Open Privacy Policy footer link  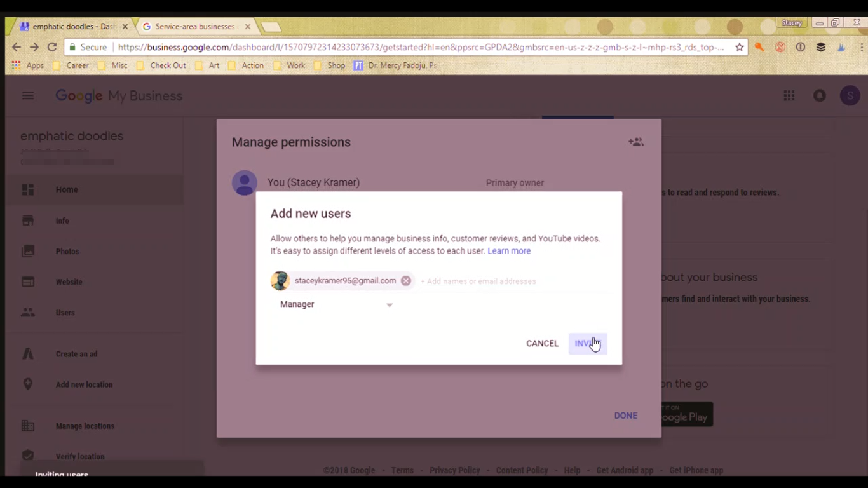455,471
